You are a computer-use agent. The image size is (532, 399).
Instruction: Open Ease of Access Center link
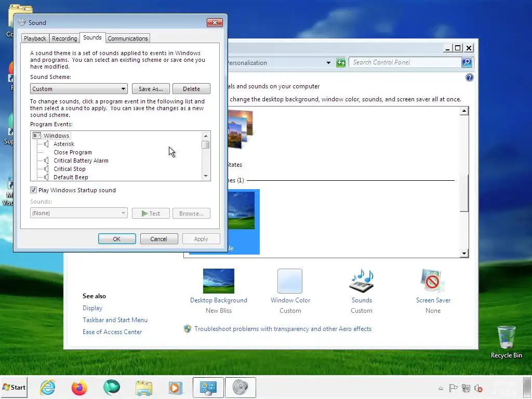click(112, 332)
